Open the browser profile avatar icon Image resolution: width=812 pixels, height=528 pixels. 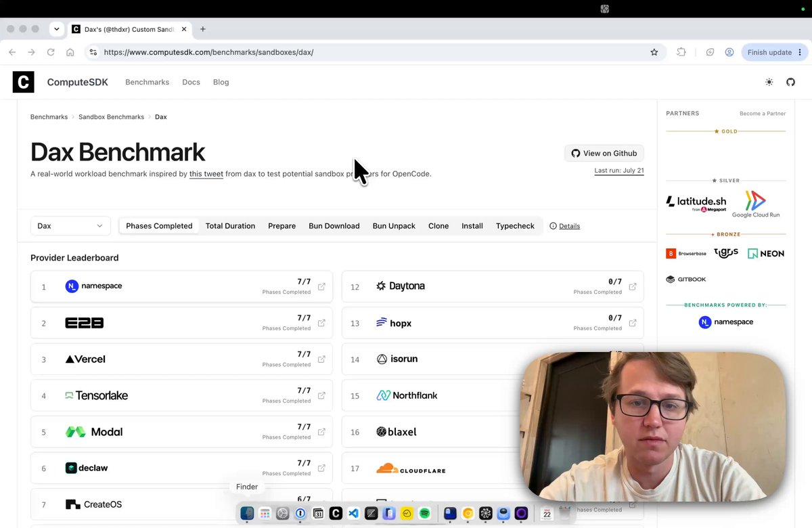[729, 52]
